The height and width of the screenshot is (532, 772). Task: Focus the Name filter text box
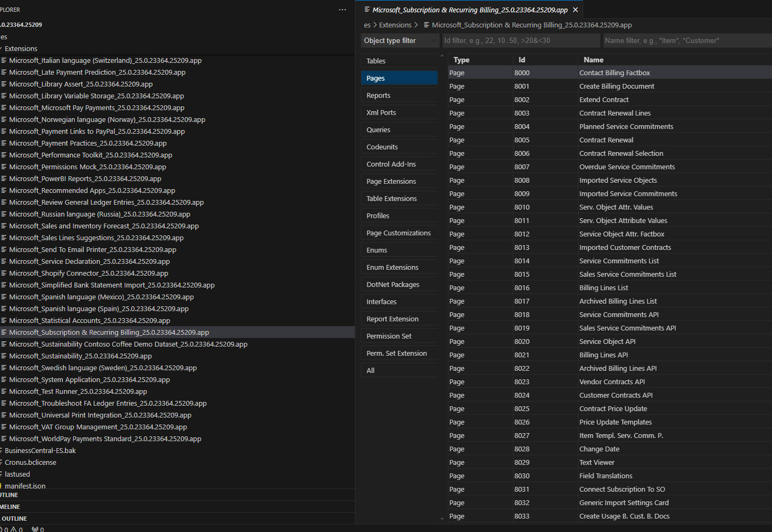coord(686,40)
